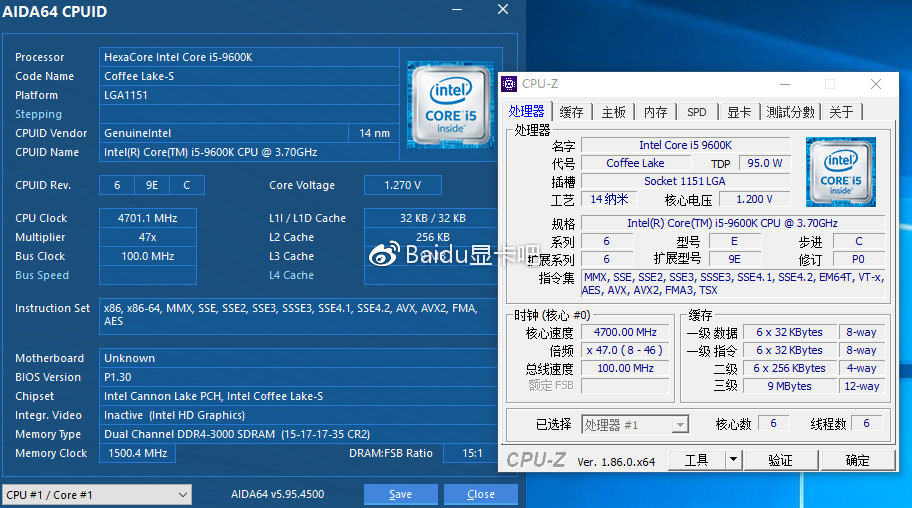The width and height of the screenshot is (912, 508).
Task: Click the L1 cache value 32 KB / 32 KB
Action: [x=433, y=218]
